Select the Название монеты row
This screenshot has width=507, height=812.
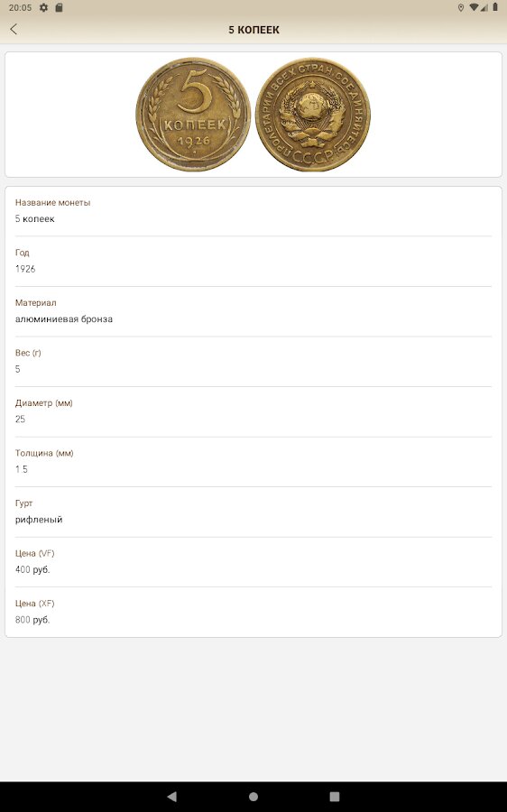(253, 211)
